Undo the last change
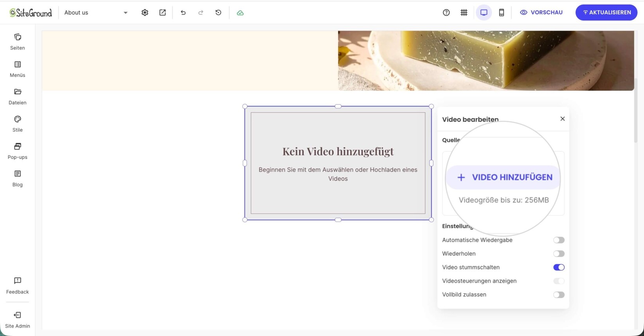This screenshot has width=644, height=336. [183, 13]
